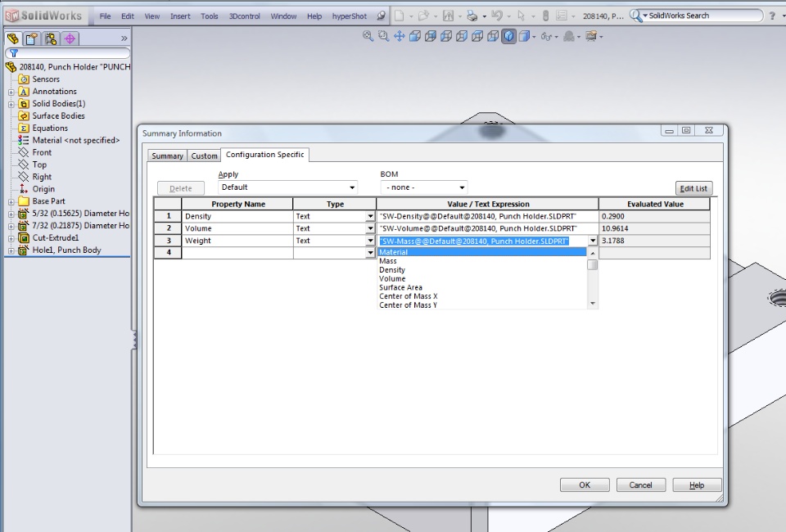Select the Origin item in the tree
Screen dimensions: 786x532
[43, 189]
